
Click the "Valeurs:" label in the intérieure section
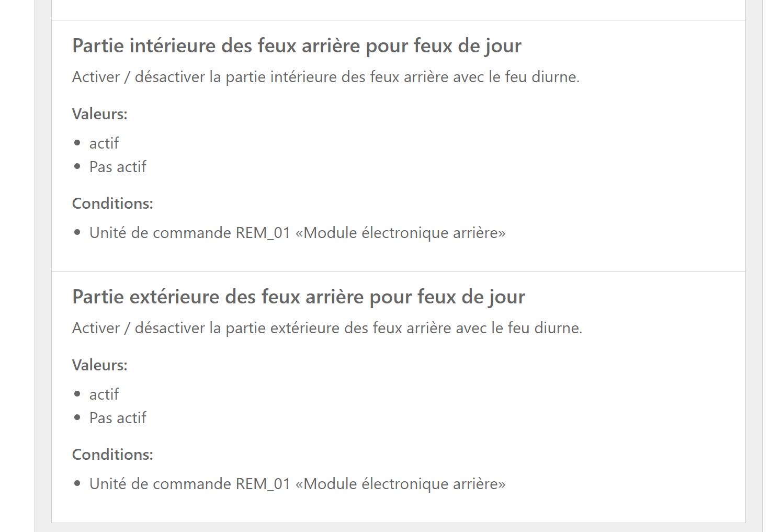point(100,114)
